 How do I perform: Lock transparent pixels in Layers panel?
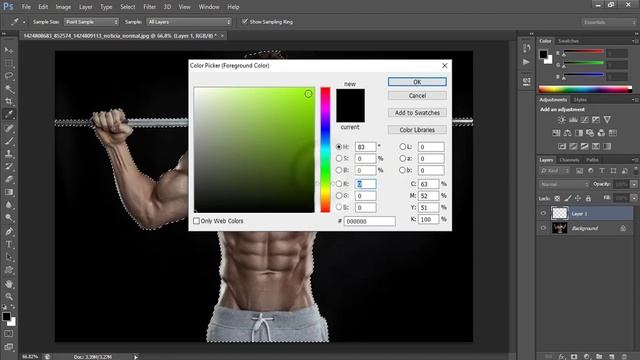[557, 198]
